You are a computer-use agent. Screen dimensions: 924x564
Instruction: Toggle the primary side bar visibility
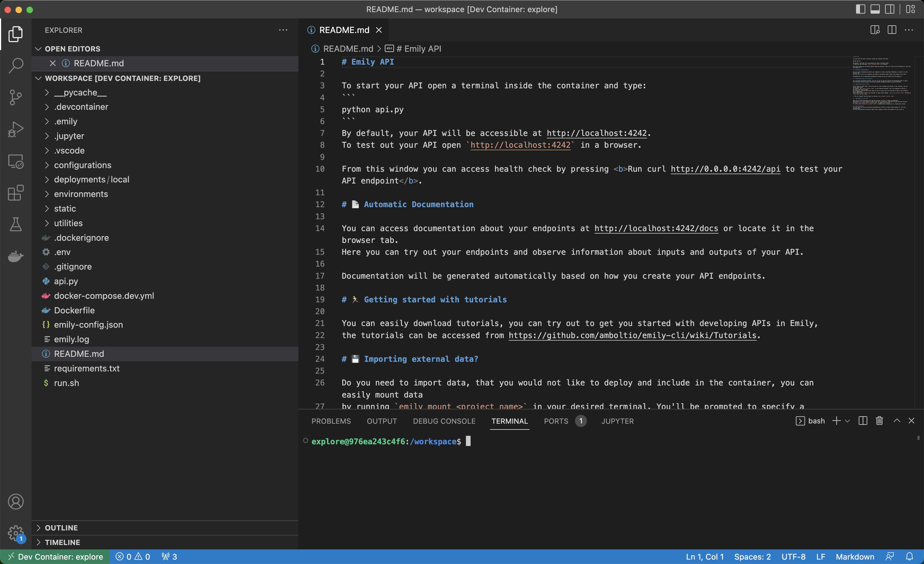(861, 9)
